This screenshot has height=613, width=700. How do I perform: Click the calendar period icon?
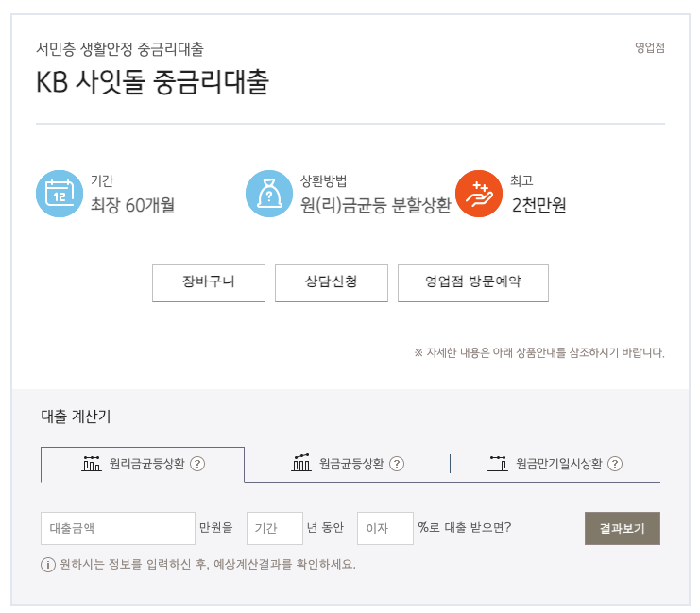60,194
